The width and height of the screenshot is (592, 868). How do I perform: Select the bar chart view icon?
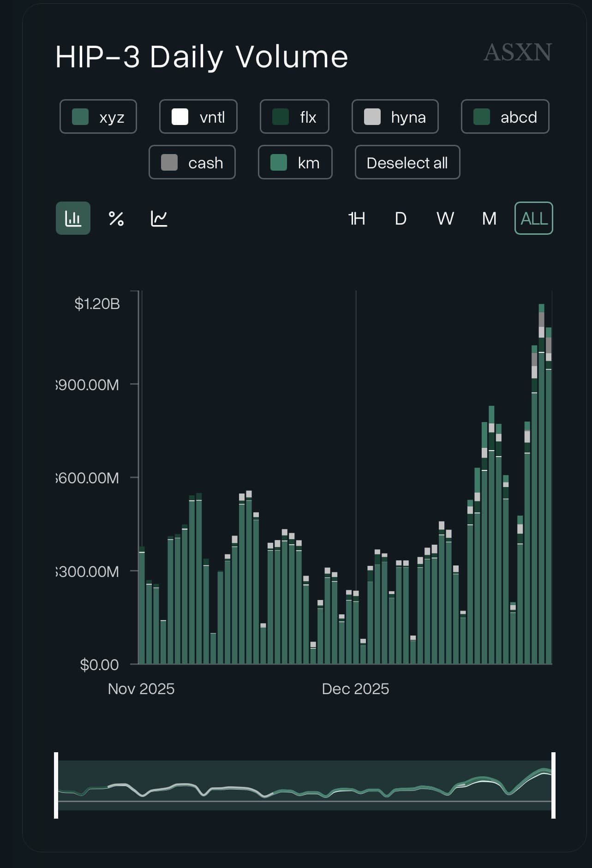coord(73,218)
